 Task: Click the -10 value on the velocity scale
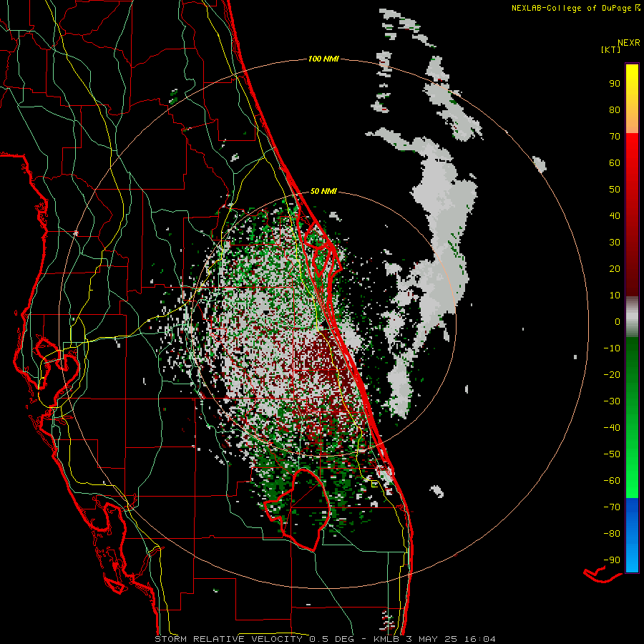pyautogui.click(x=612, y=348)
